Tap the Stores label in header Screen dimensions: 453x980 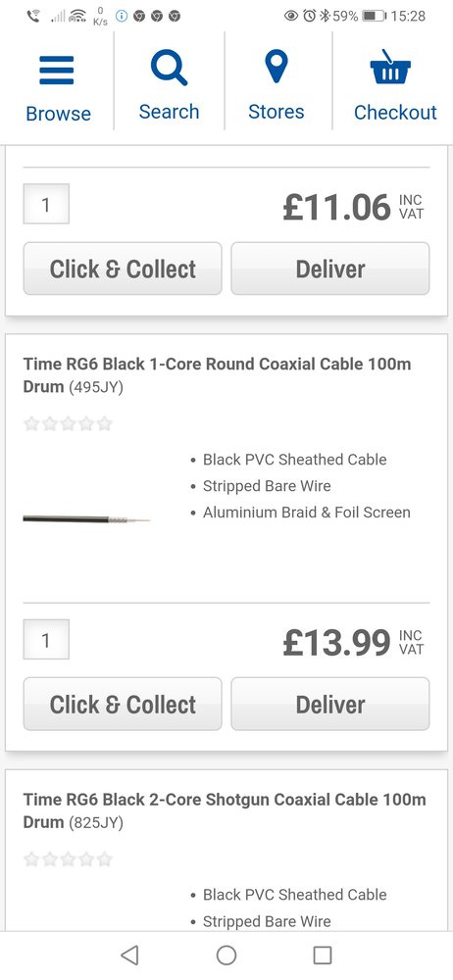tap(276, 112)
